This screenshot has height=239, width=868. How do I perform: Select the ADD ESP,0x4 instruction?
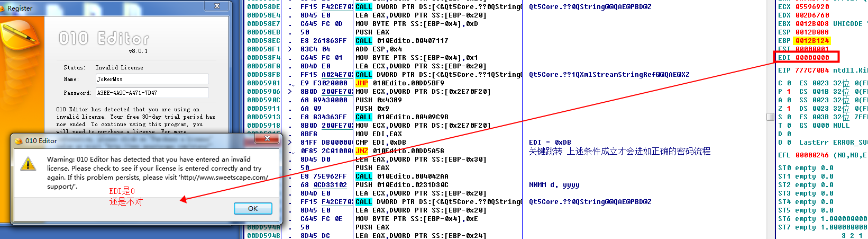(379, 49)
